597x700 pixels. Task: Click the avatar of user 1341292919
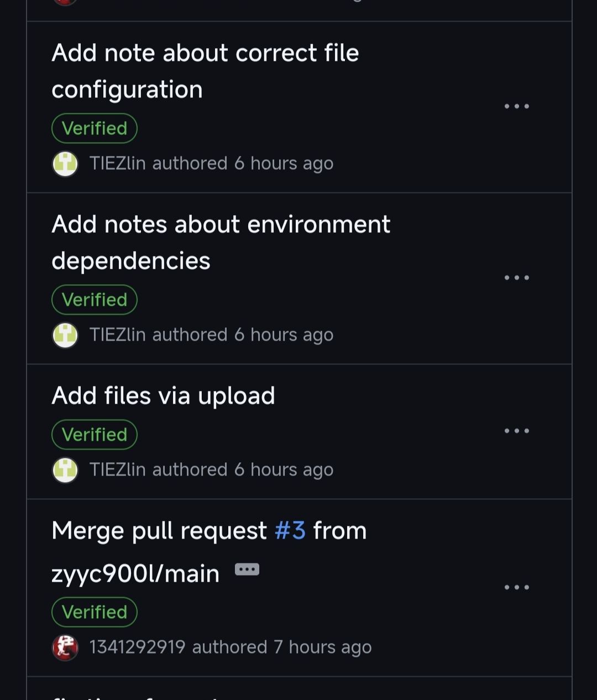65,646
